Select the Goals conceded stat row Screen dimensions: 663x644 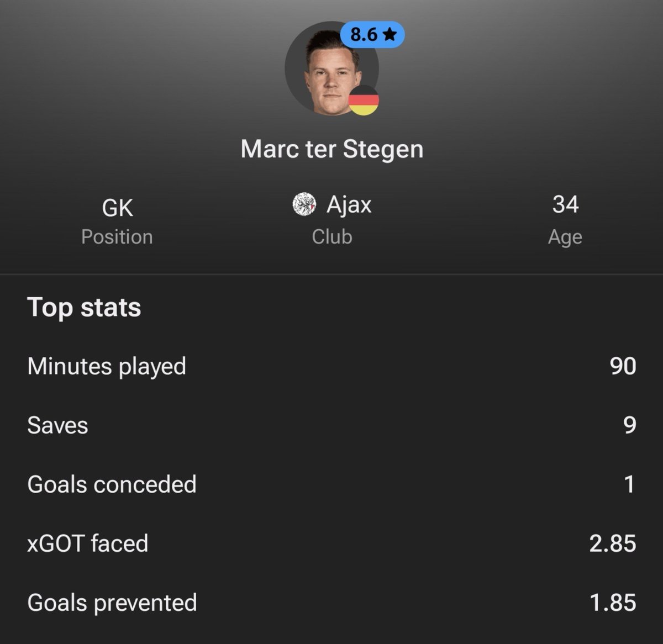click(331, 484)
